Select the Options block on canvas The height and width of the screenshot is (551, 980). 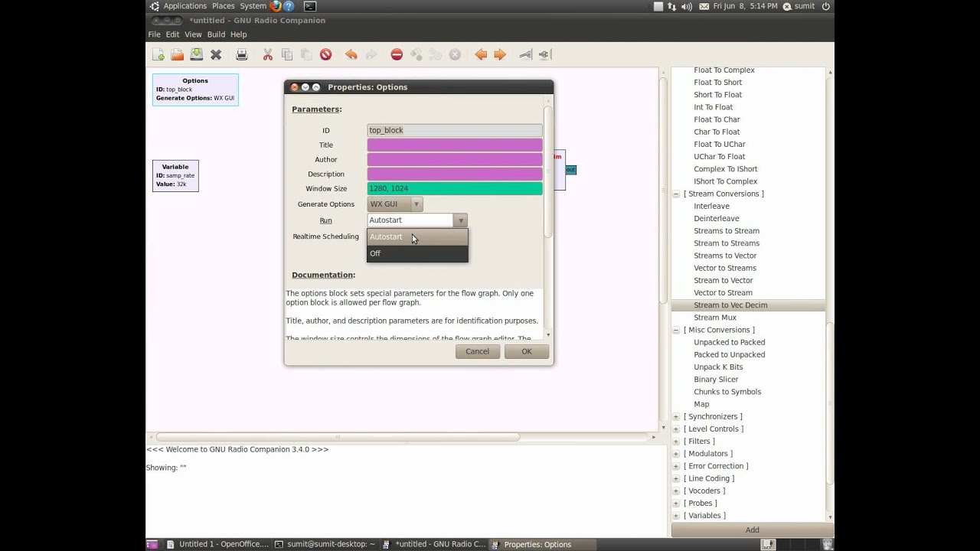point(195,90)
